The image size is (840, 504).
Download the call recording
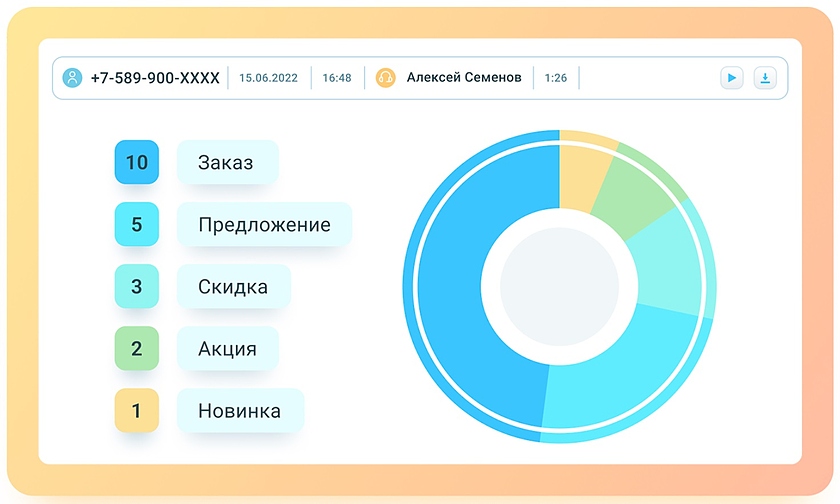pyautogui.click(x=764, y=78)
